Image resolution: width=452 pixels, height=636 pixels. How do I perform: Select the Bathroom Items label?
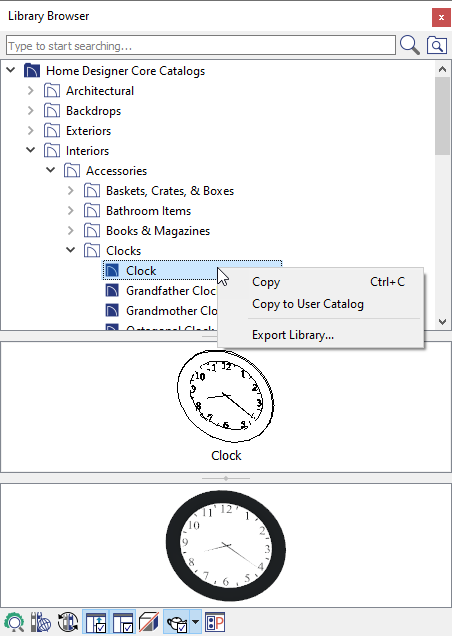click(149, 211)
